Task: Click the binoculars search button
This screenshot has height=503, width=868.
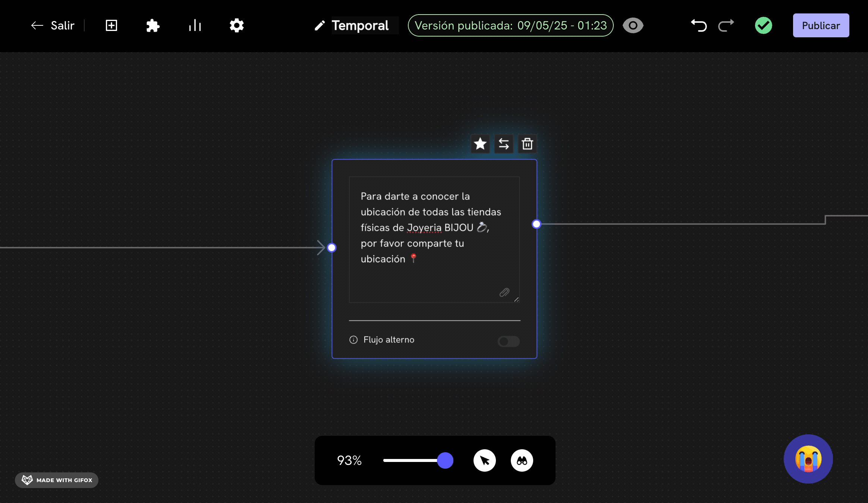Action: pyautogui.click(x=522, y=460)
